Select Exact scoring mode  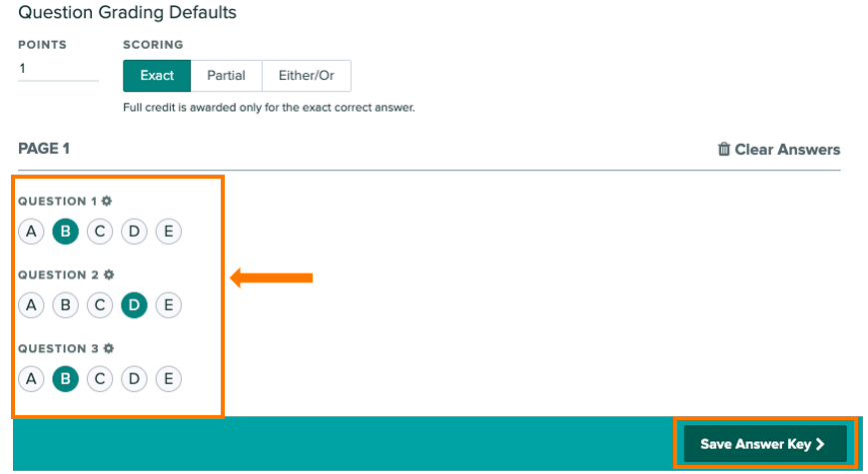pos(157,76)
